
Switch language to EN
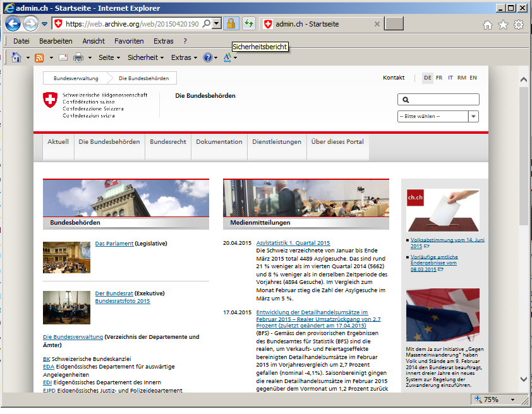[x=473, y=78]
